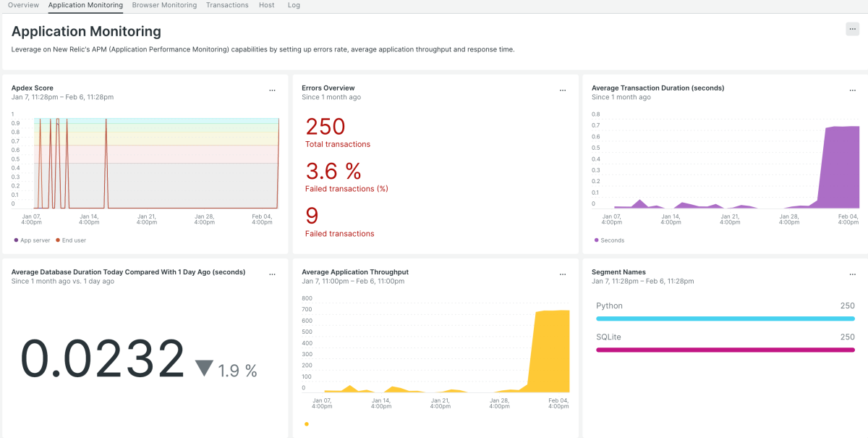Open Average Database Duration widget ellipsis menu

click(272, 274)
